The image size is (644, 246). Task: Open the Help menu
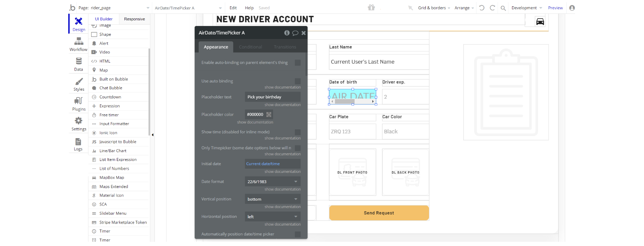(249, 8)
